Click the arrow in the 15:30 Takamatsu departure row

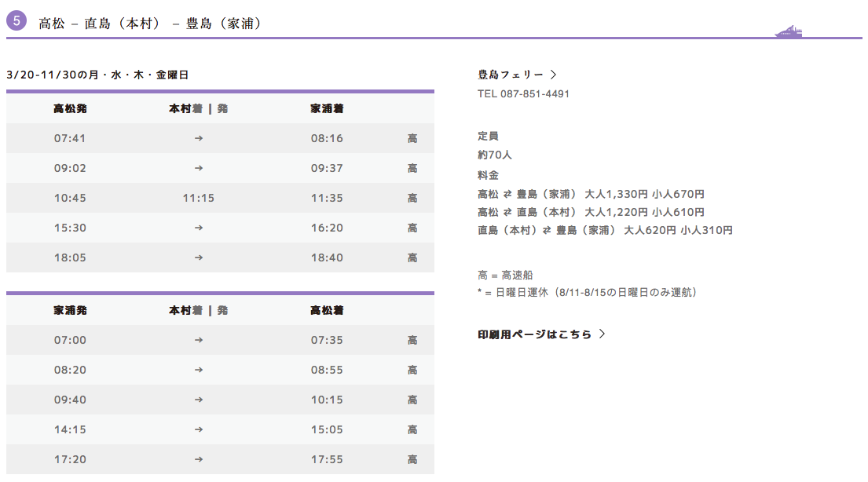coord(199,228)
